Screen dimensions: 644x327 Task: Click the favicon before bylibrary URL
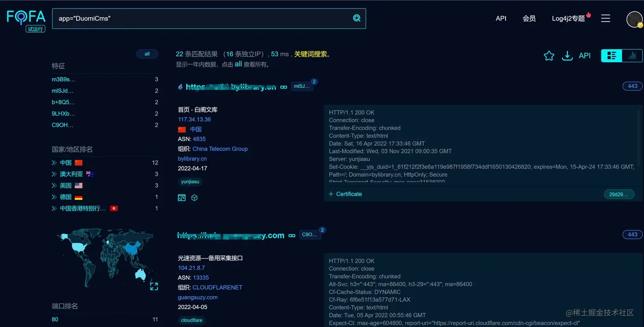point(180,87)
